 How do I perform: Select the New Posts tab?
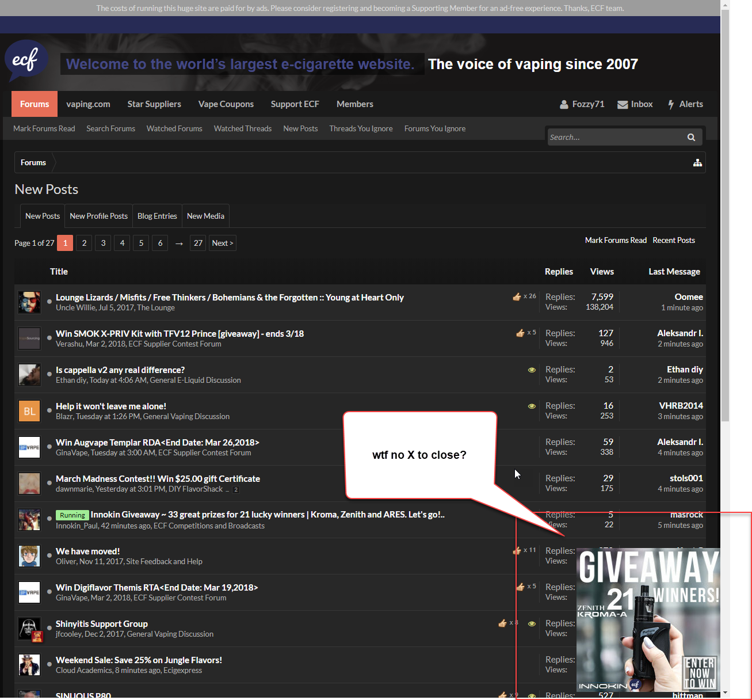point(43,216)
